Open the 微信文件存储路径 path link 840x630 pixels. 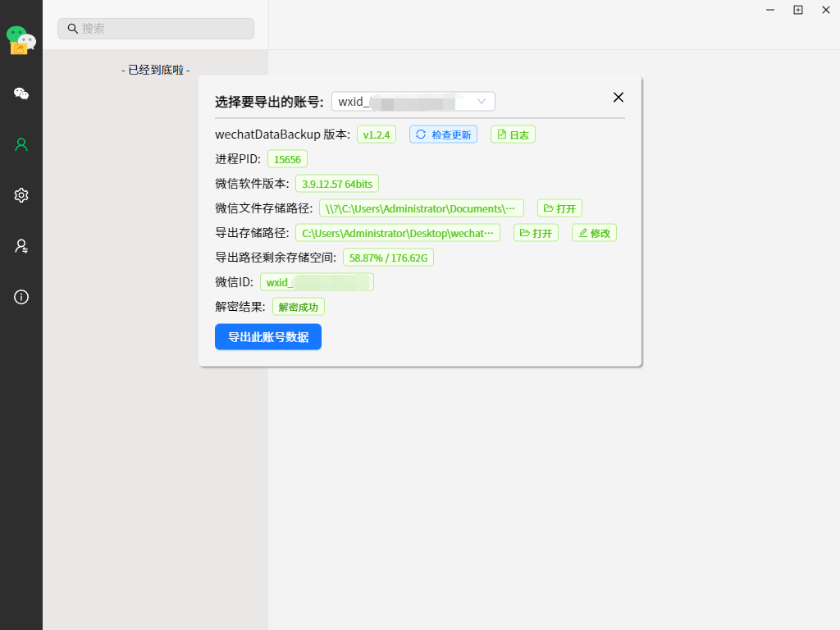click(x=421, y=208)
